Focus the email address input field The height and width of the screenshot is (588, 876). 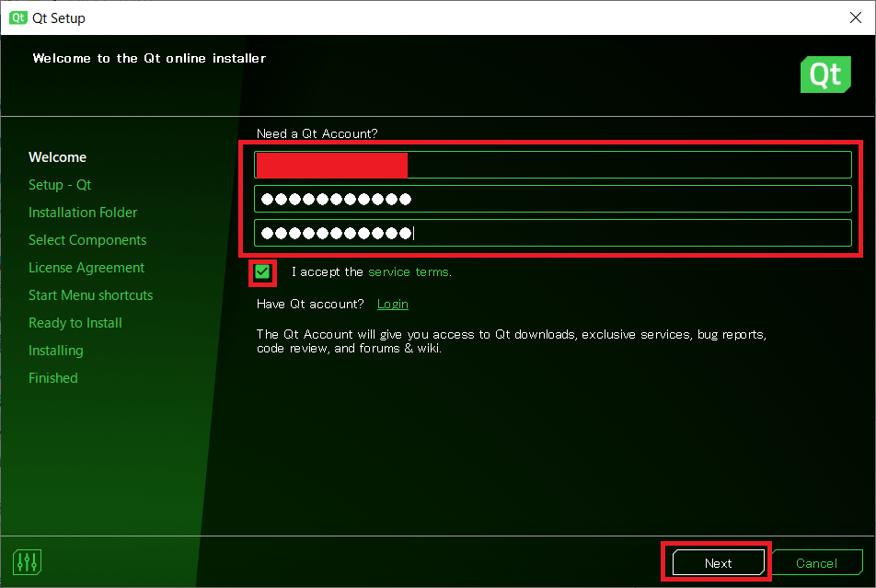552,165
